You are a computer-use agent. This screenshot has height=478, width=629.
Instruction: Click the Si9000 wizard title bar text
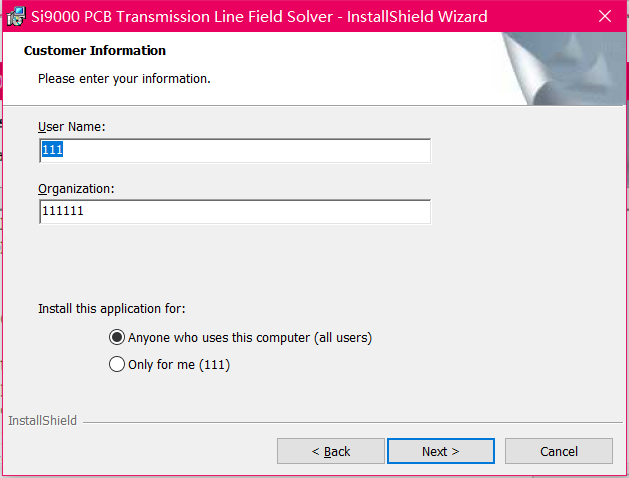tap(259, 17)
